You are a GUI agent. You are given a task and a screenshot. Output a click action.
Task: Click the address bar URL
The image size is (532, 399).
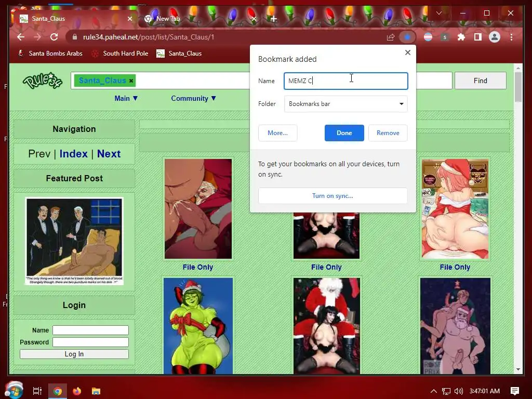[149, 37]
